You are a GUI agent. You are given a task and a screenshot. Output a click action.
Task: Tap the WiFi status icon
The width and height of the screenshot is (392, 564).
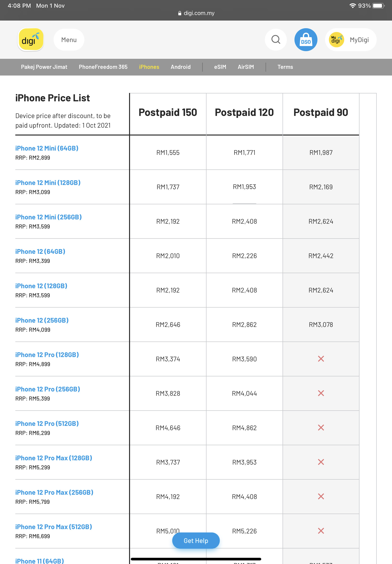coord(353,6)
